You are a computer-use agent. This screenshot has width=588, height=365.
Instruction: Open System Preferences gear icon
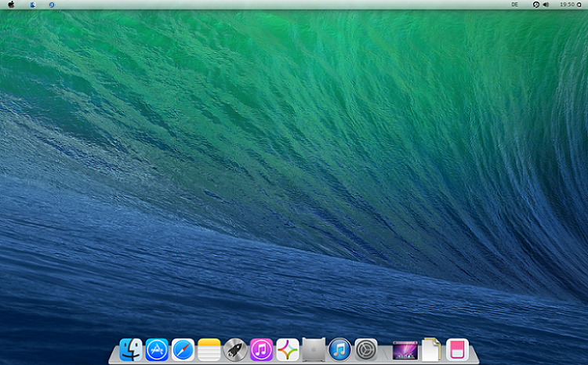(366, 349)
